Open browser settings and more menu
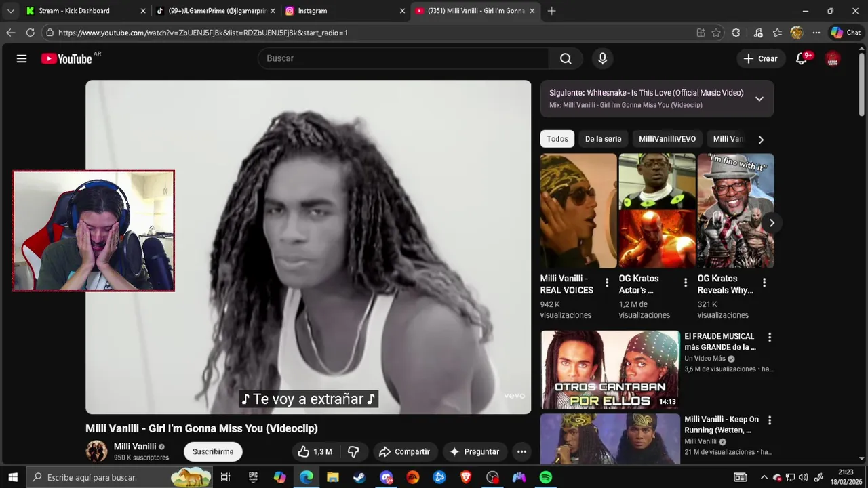Viewport: 868px width, 488px height. 816,33
